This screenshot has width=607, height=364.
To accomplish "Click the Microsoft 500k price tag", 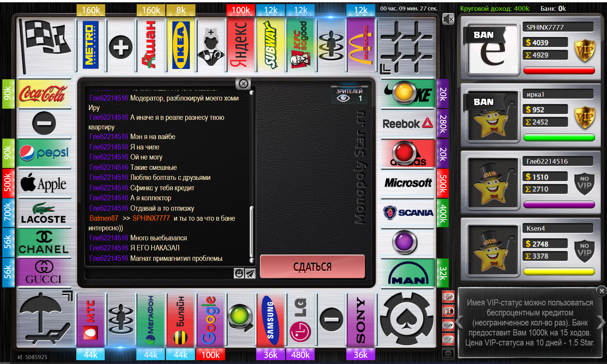I will point(443,183).
